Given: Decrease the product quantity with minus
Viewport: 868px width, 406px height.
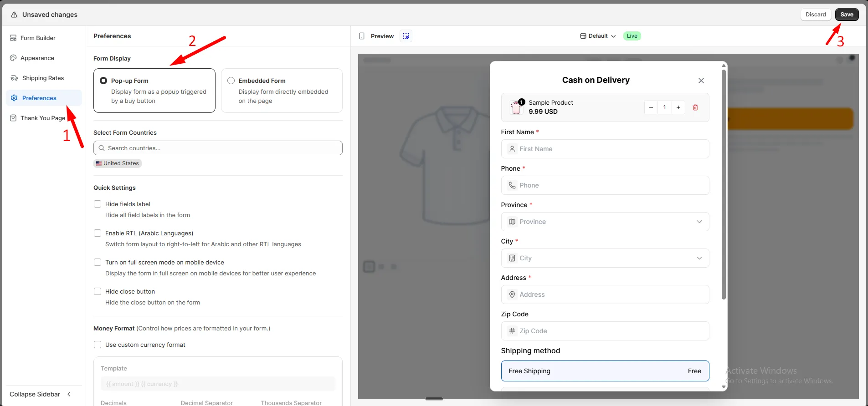Looking at the screenshot, I should pos(651,107).
